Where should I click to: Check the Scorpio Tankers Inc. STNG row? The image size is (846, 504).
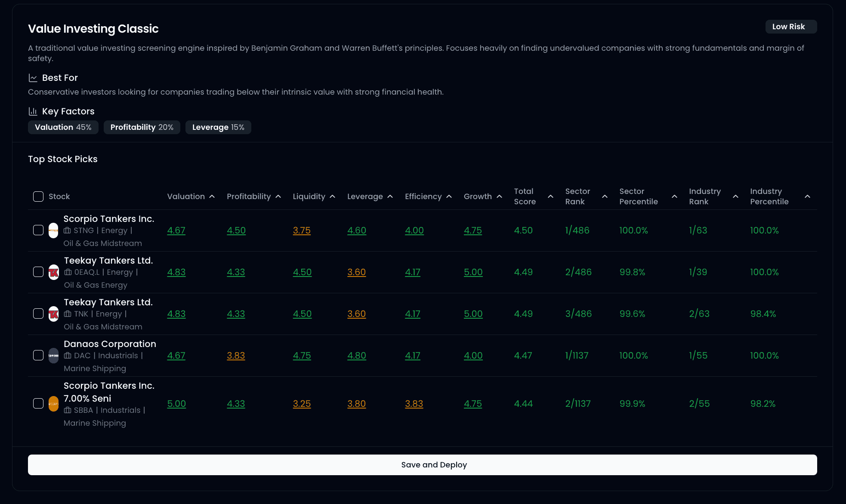(38, 230)
